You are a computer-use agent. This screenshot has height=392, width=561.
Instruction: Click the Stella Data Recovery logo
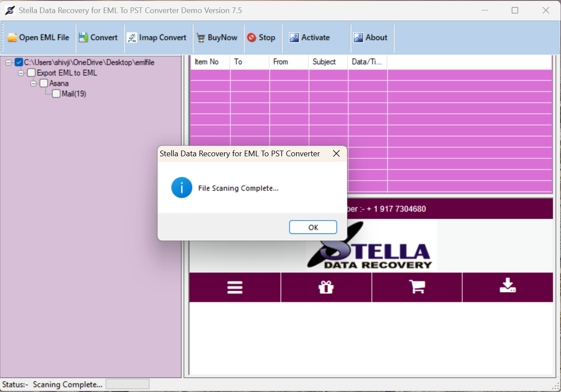372,245
